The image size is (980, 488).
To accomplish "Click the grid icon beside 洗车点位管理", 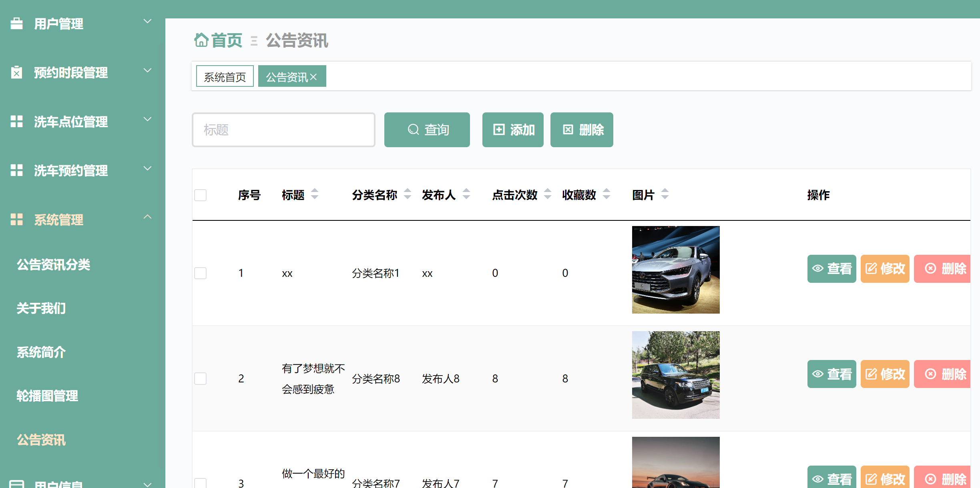I will pos(16,121).
